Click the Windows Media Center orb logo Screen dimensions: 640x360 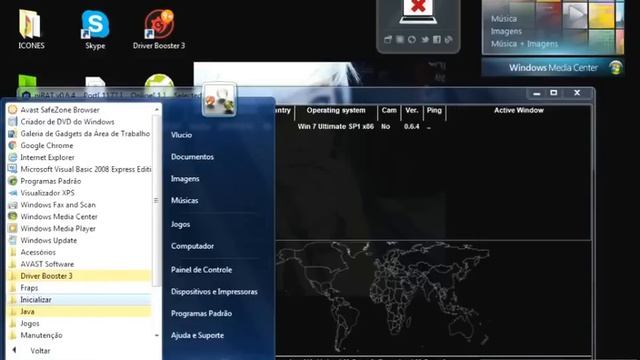click(x=616, y=67)
